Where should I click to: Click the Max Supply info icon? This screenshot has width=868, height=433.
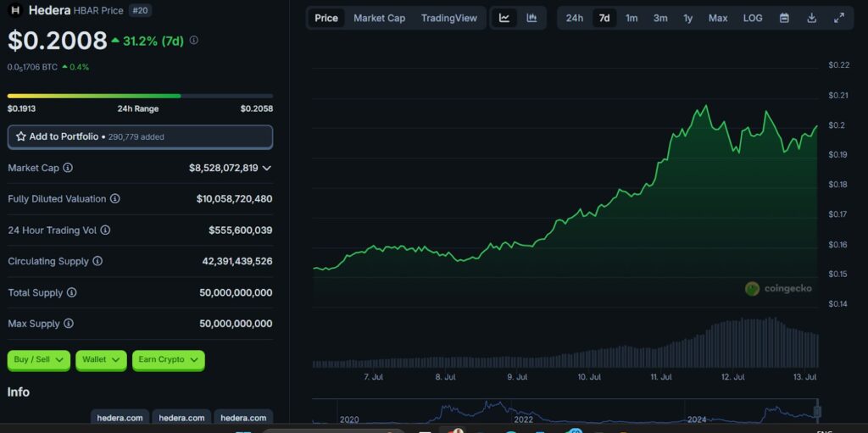pos(68,324)
